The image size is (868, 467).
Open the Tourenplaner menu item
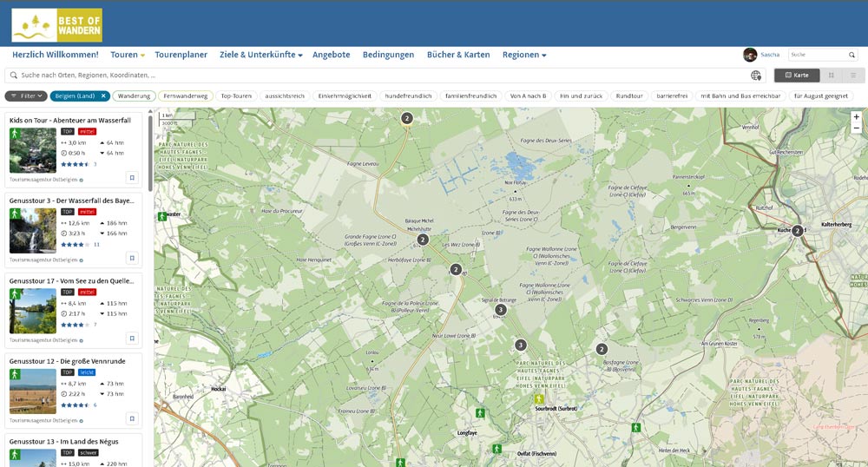click(181, 55)
